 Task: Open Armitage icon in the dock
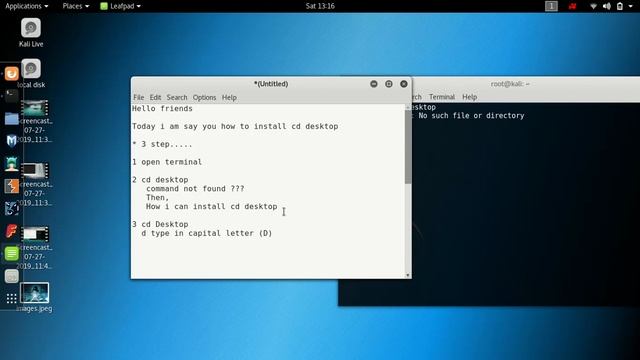pos(11,164)
